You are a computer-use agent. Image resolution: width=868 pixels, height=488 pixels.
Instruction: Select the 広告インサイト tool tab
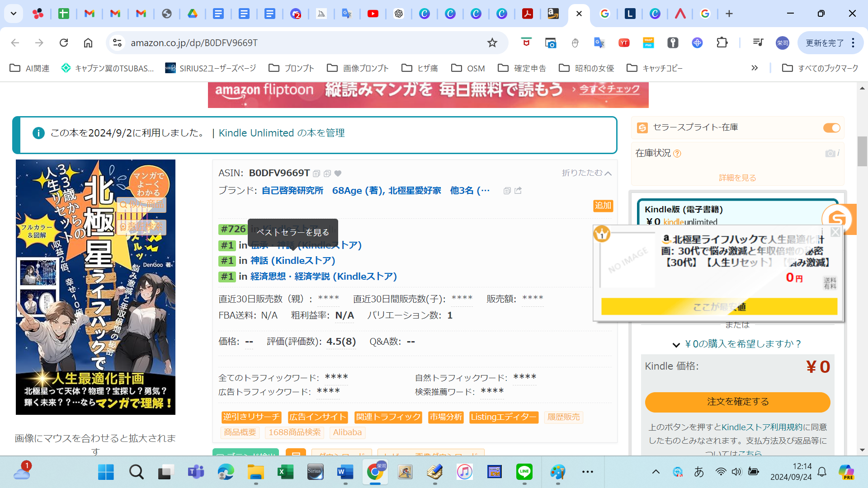[x=318, y=417]
